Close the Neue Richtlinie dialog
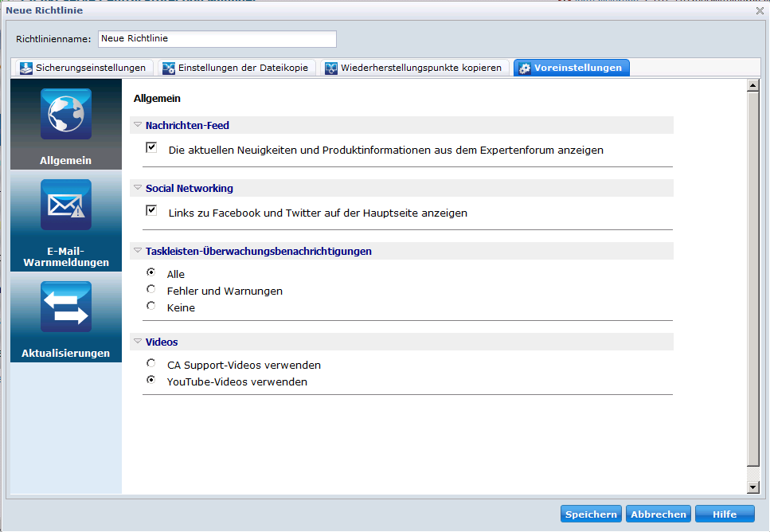Viewport: 770px width, 532px height. (x=759, y=10)
